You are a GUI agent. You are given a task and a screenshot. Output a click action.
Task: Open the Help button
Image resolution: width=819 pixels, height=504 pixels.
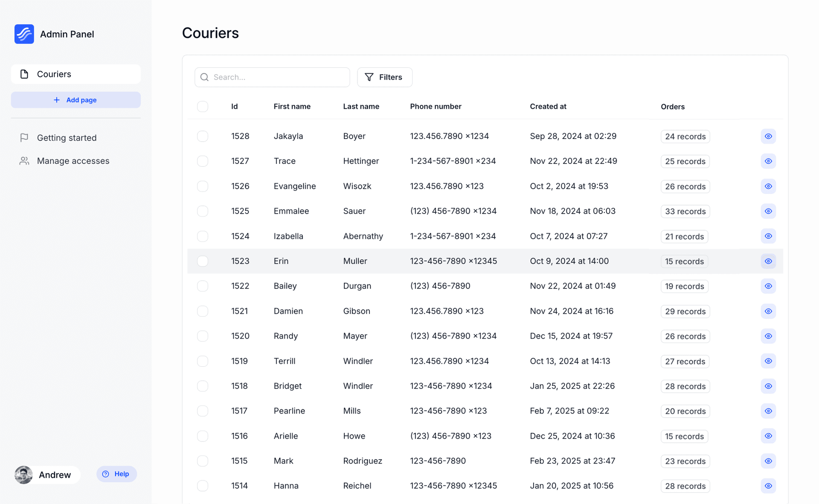116,474
